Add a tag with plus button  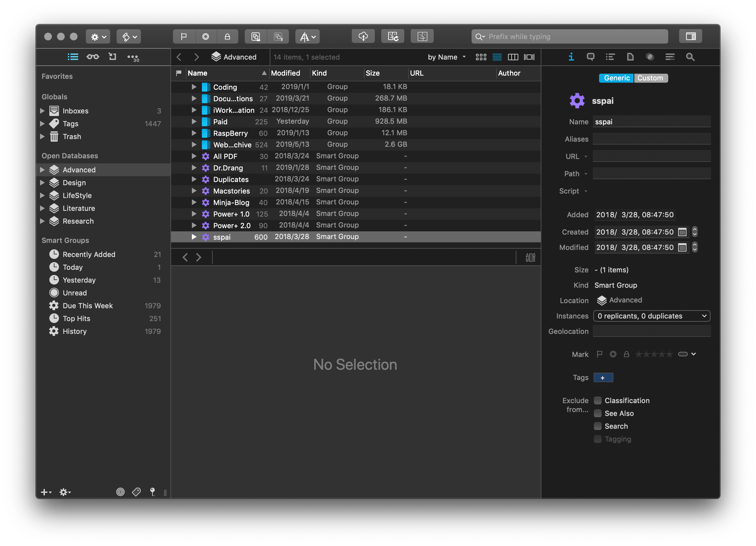click(x=603, y=378)
